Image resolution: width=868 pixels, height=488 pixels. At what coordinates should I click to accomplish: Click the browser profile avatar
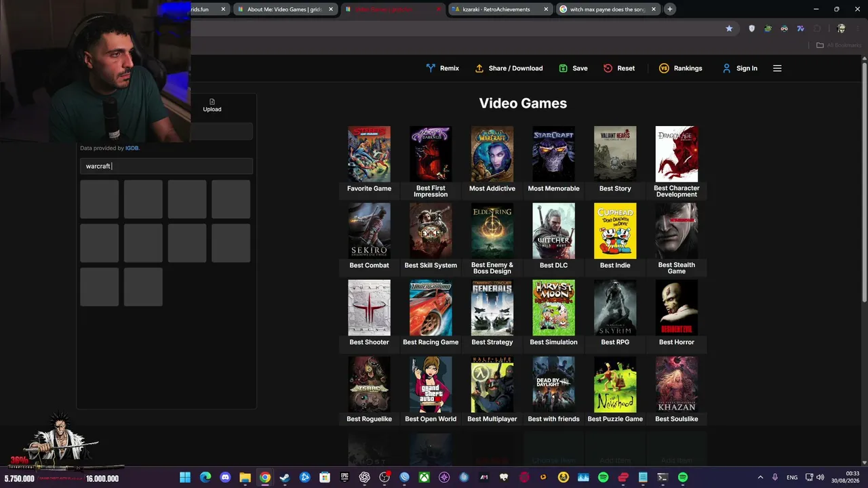click(x=842, y=28)
